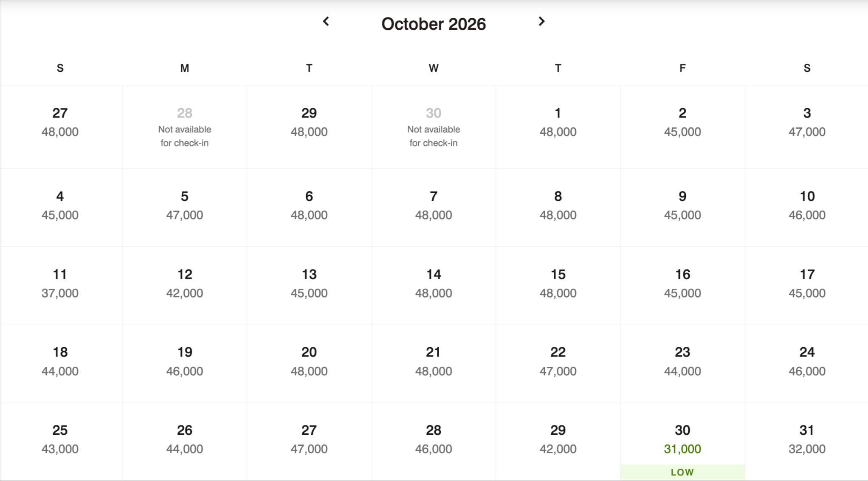868x481 pixels.
Task: Advance to the next month
Action: [x=541, y=22]
